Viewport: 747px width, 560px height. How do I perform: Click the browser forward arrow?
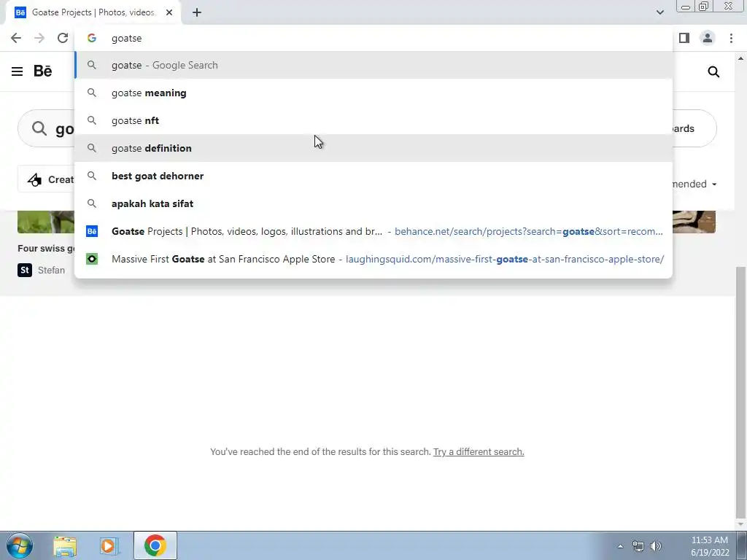(x=39, y=38)
